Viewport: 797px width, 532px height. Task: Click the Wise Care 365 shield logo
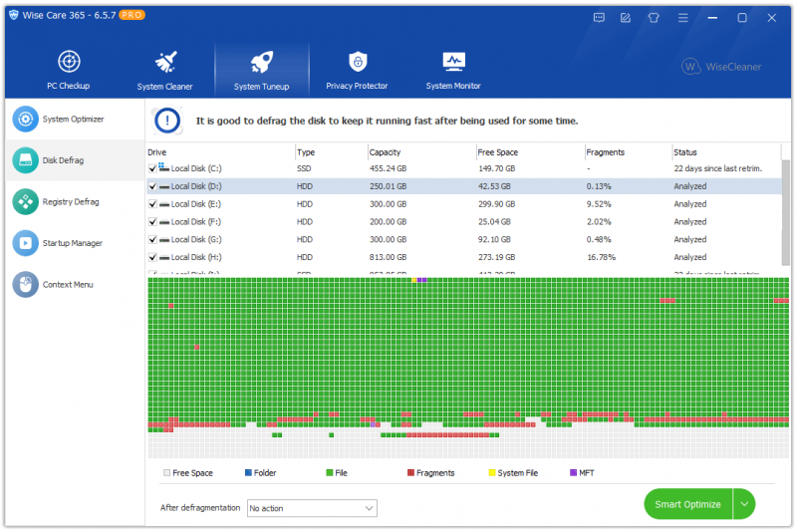(x=14, y=15)
